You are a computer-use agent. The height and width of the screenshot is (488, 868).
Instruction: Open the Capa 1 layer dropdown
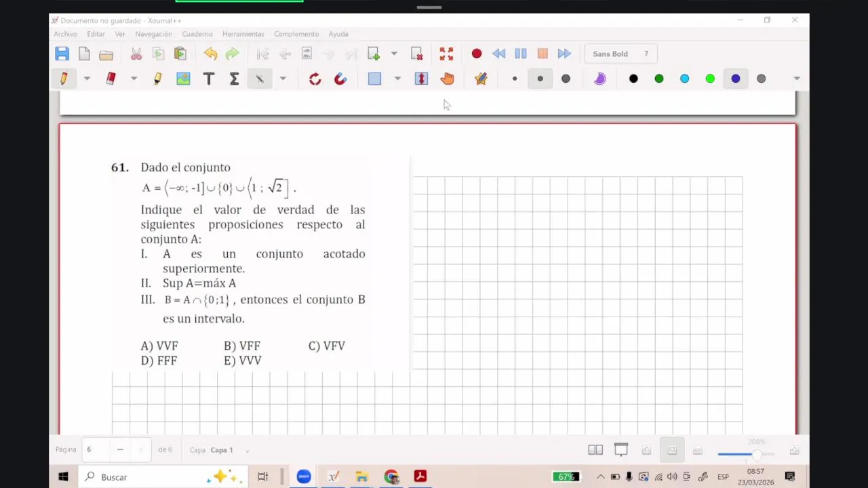[x=229, y=450]
